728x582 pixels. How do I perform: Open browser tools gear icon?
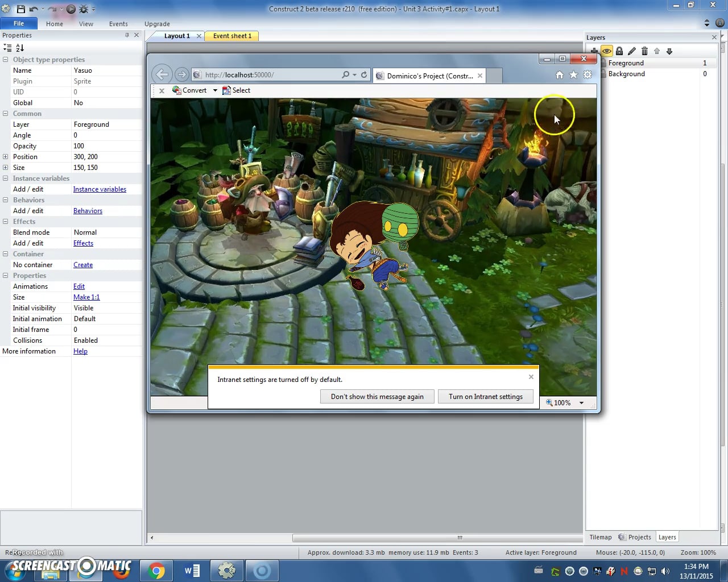tap(588, 74)
